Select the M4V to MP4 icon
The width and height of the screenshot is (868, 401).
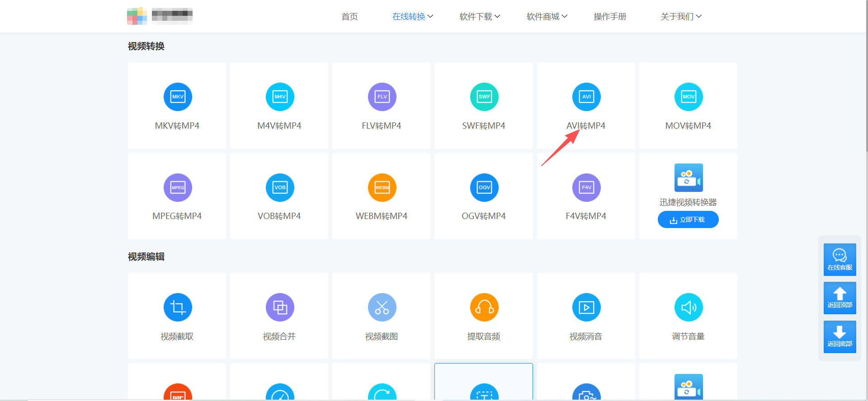(x=280, y=97)
